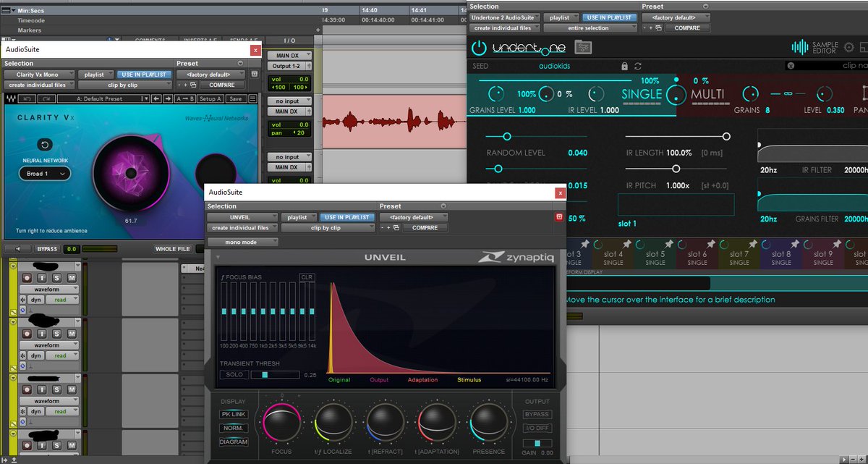Click Setup A in Clarity Vx
This screenshot has width=868, height=464.
pos(210,98)
